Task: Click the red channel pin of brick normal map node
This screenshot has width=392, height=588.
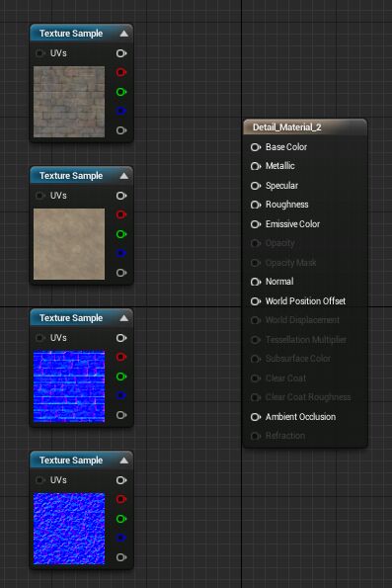Action: tap(121, 357)
